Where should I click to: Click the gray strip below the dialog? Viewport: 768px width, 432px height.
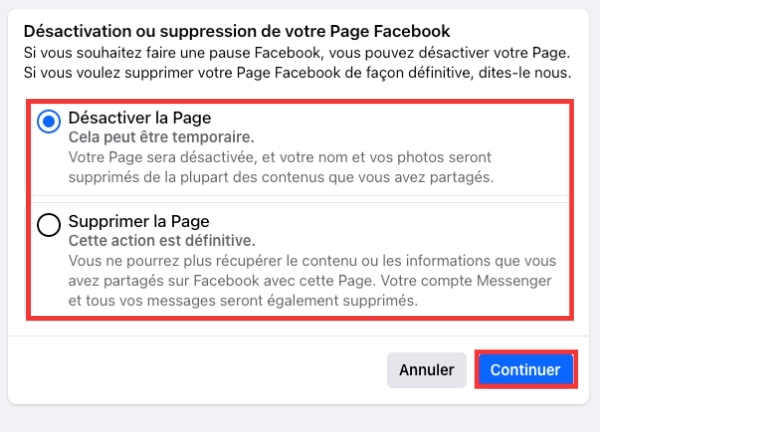tap(300, 419)
